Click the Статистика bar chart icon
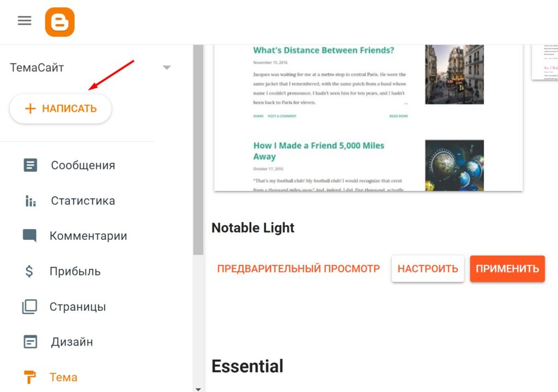 click(31, 201)
